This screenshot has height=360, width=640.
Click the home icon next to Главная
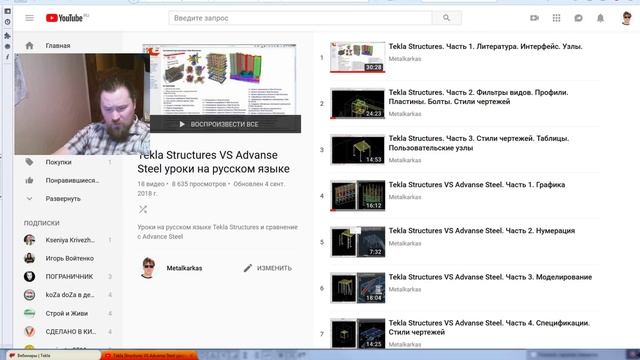click(29, 46)
